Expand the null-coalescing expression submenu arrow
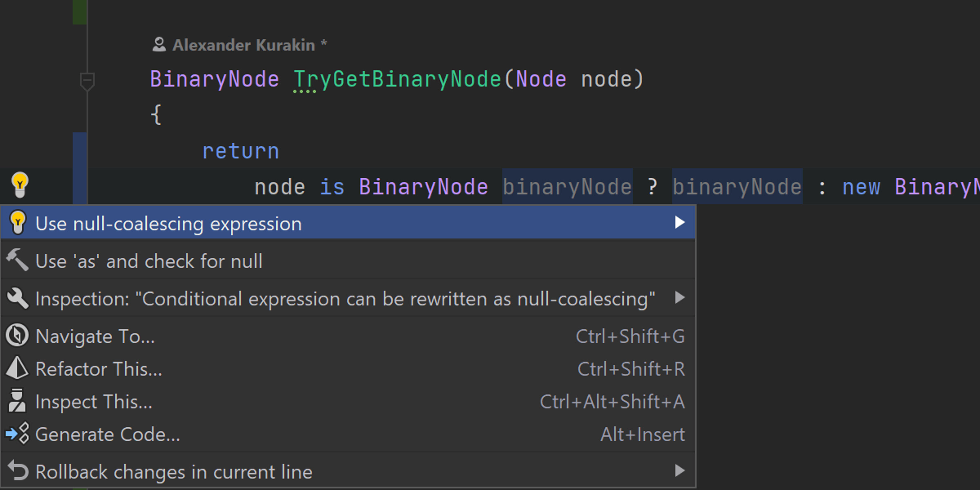 point(679,222)
